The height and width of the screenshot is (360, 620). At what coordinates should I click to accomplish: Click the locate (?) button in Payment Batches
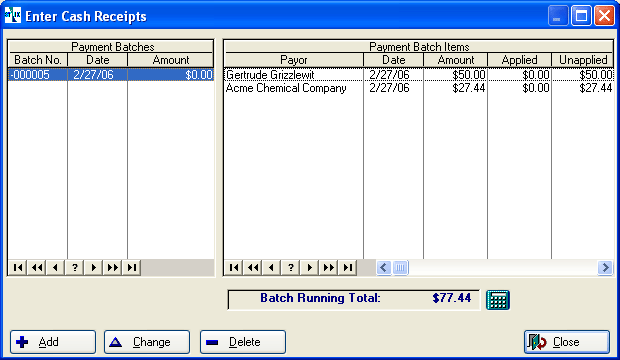(75, 268)
